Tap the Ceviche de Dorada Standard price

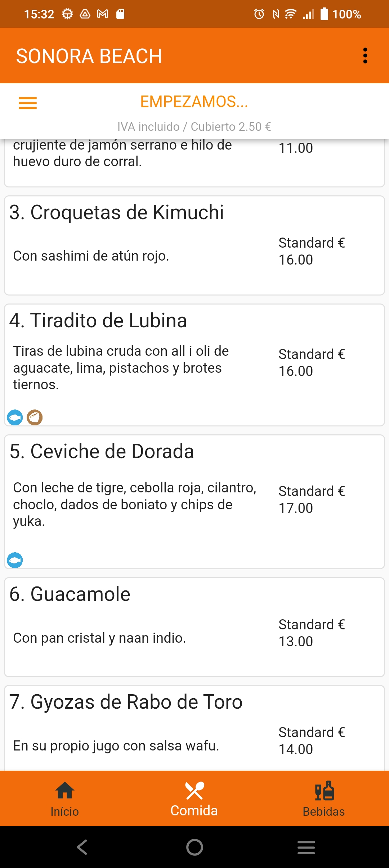point(312,499)
